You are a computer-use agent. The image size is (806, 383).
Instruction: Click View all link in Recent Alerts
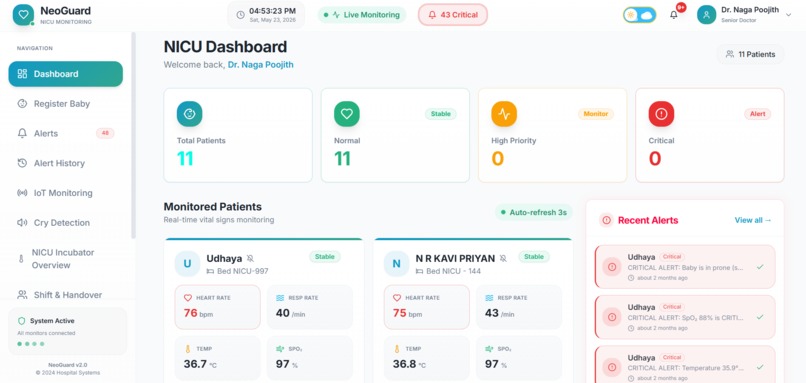pos(753,220)
